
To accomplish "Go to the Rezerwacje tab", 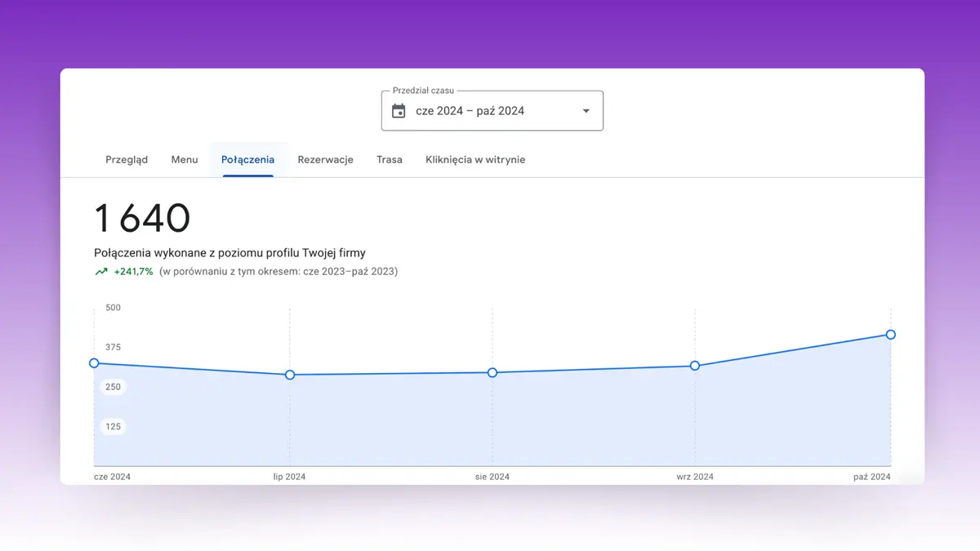I will (x=325, y=160).
